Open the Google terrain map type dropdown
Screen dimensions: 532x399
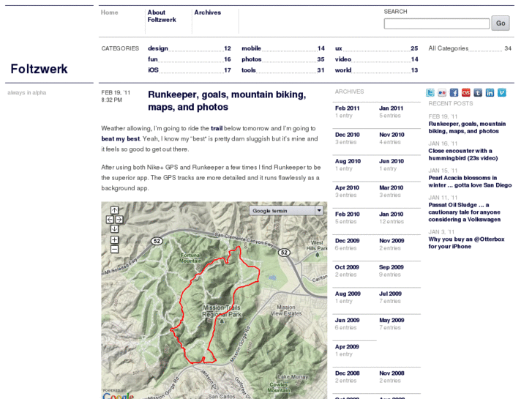286,211
